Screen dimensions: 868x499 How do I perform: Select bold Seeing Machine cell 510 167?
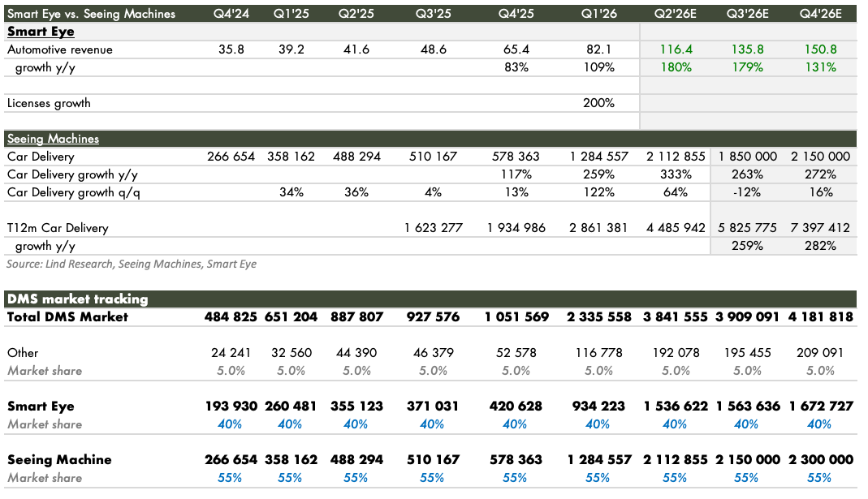coord(433,460)
